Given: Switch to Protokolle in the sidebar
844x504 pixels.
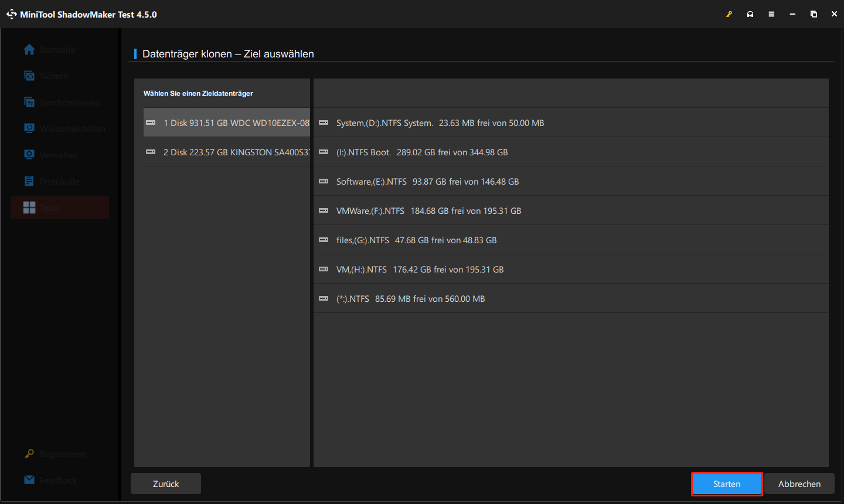Looking at the screenshot, I should (59, 182).
